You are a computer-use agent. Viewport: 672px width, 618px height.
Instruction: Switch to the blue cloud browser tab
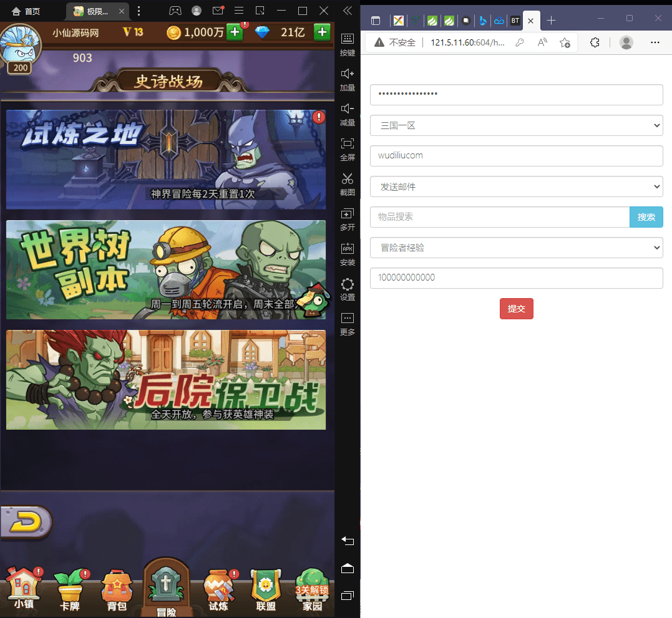499,21
